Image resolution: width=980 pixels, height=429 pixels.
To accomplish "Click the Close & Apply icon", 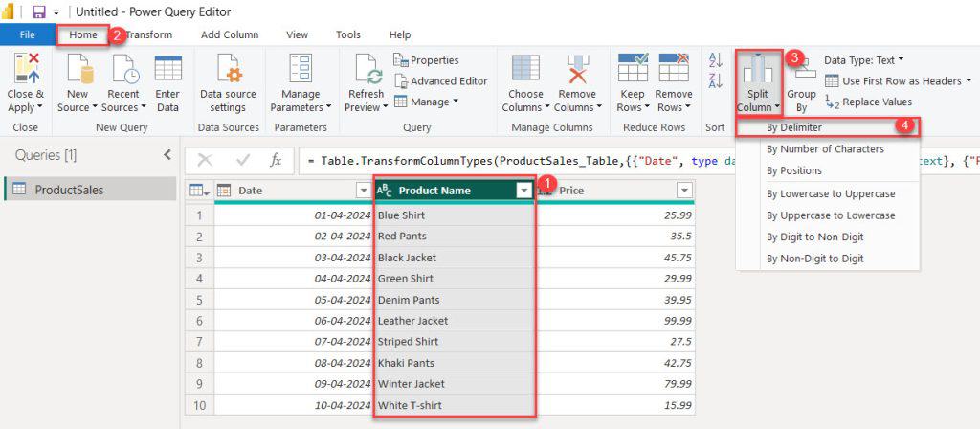I will 26,68.
